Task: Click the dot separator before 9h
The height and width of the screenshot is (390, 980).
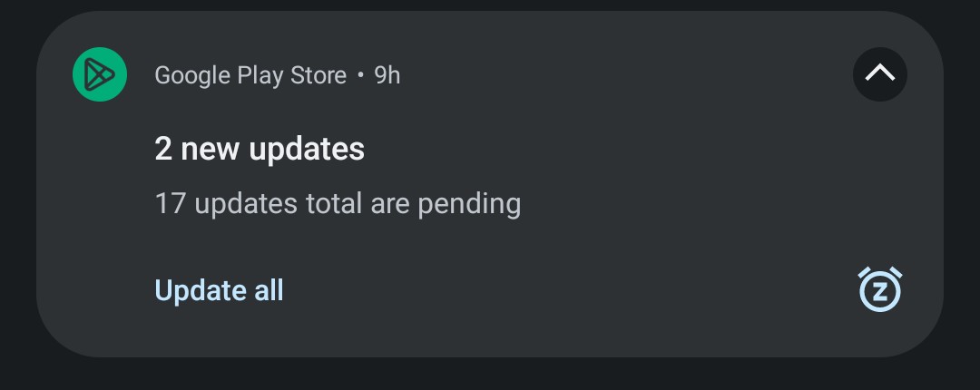Action: (x=360, y=75)
